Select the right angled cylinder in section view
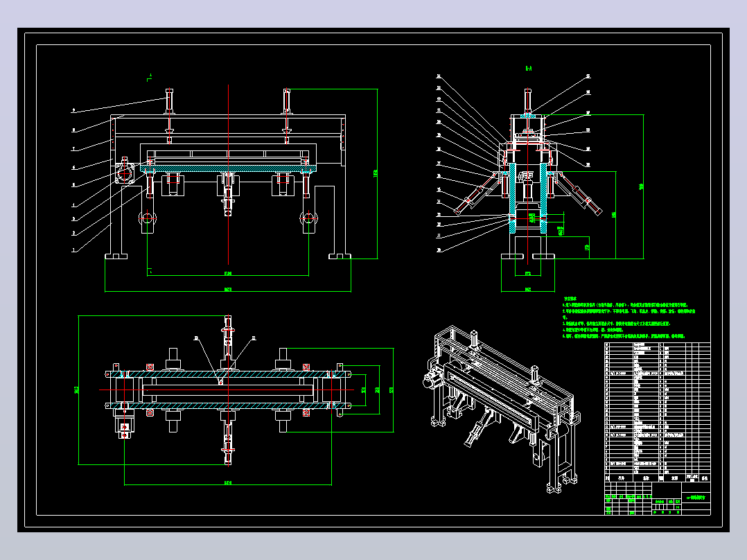The image size is (747, 560). click(579, 195)
